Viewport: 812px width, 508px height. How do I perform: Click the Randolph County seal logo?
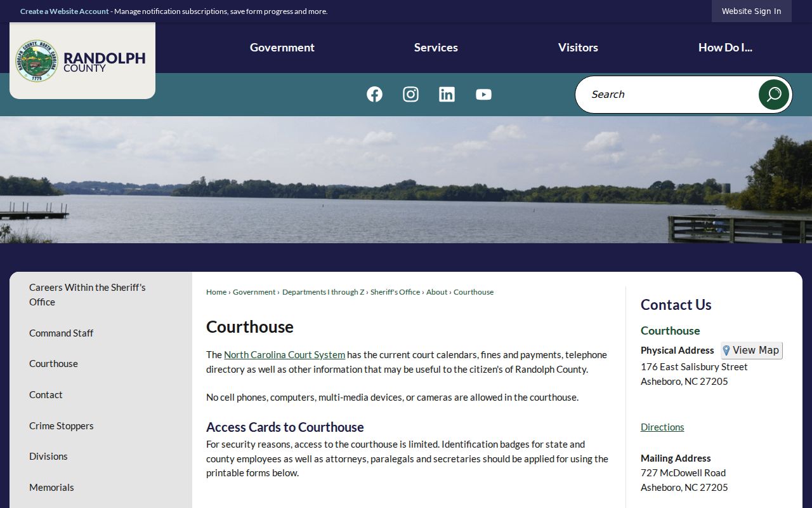37,60
